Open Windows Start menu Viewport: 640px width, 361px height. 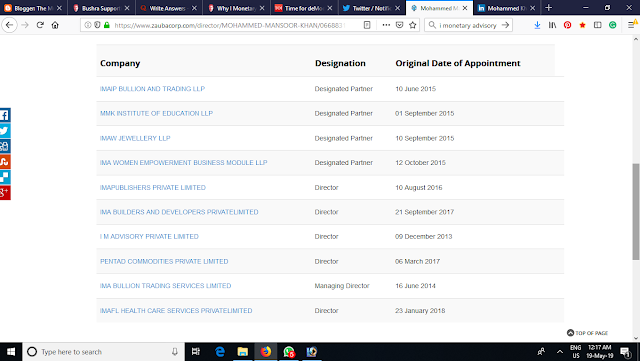[11, 352]
